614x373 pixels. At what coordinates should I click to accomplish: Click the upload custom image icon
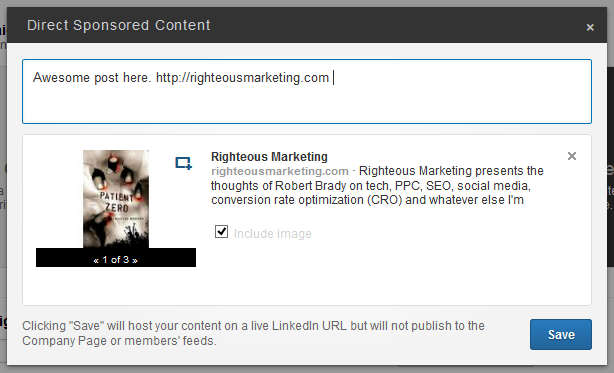183,163
